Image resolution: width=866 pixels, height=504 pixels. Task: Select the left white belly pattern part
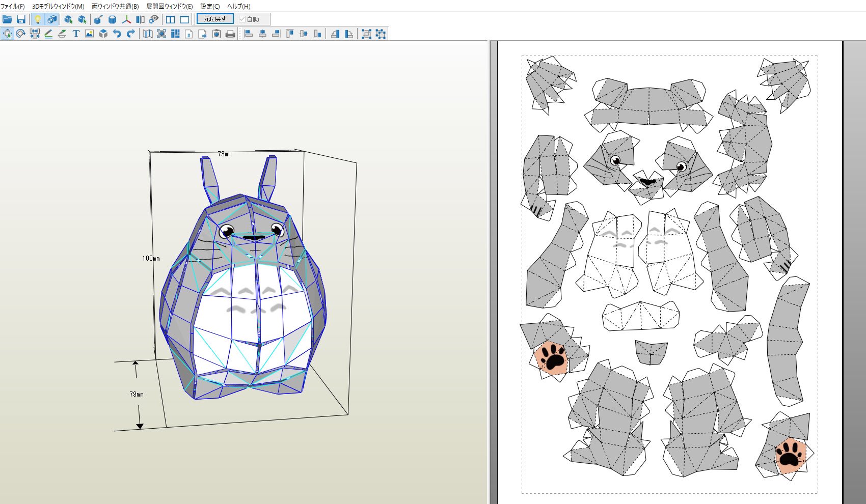(x=609, y=255)
